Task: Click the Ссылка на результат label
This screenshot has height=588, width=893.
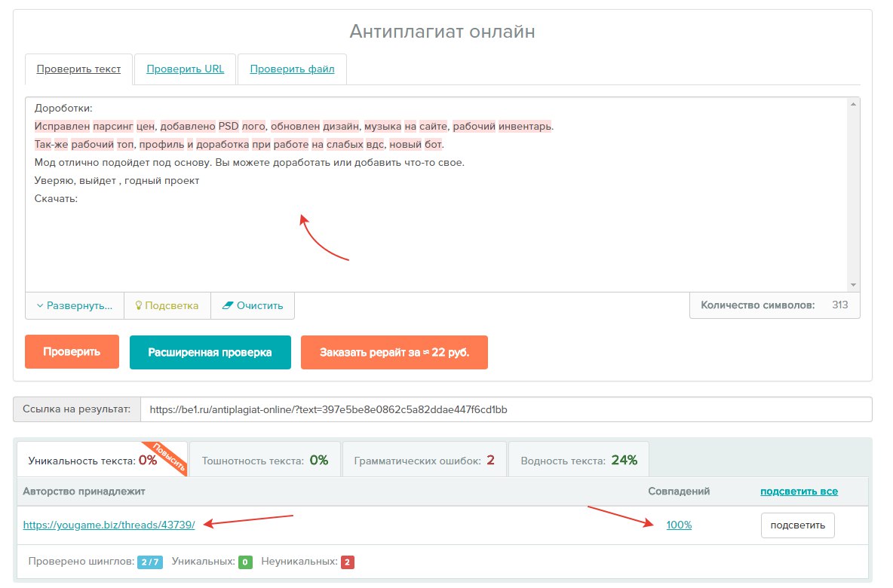Action: click(x=77, y=409)
